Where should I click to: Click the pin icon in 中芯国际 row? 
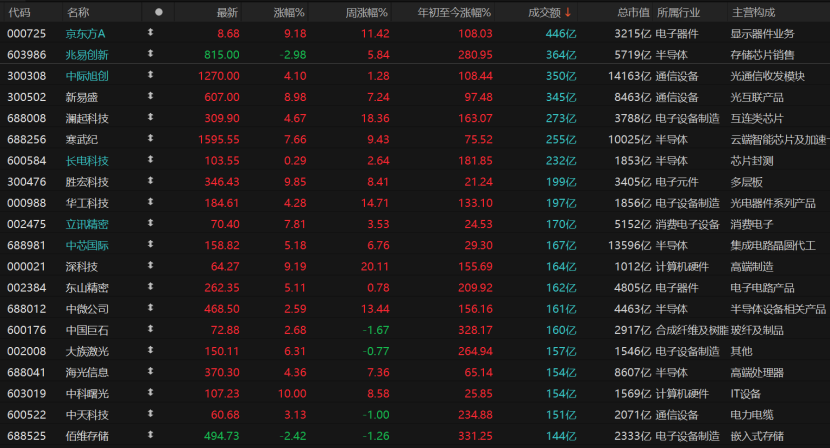tap(150, 244)
